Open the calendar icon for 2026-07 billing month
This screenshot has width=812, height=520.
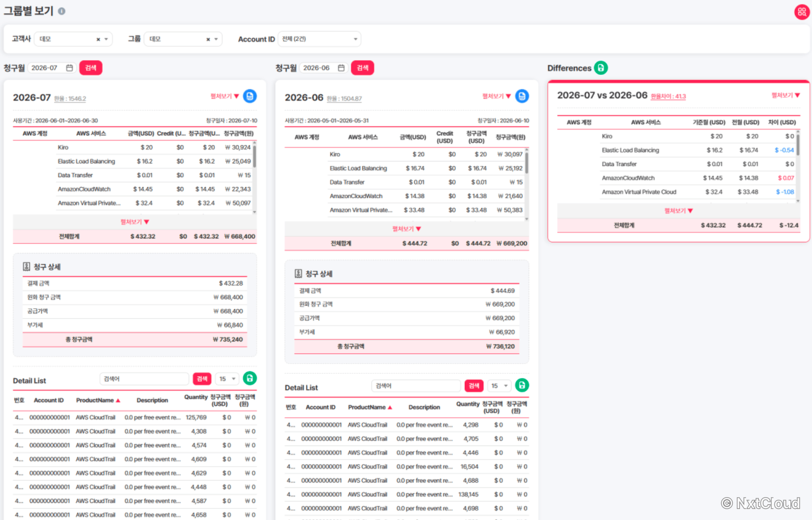pyautogui.click(x=70, y=68)
